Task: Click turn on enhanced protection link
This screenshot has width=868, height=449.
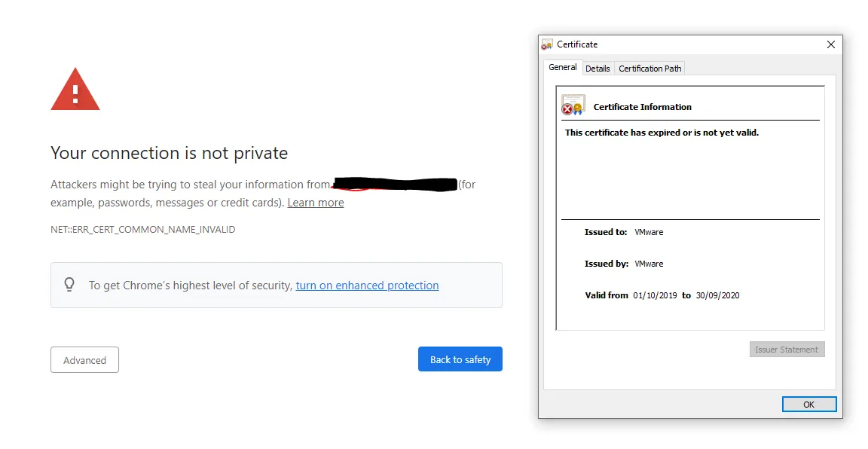Action: tap(367, 286)
